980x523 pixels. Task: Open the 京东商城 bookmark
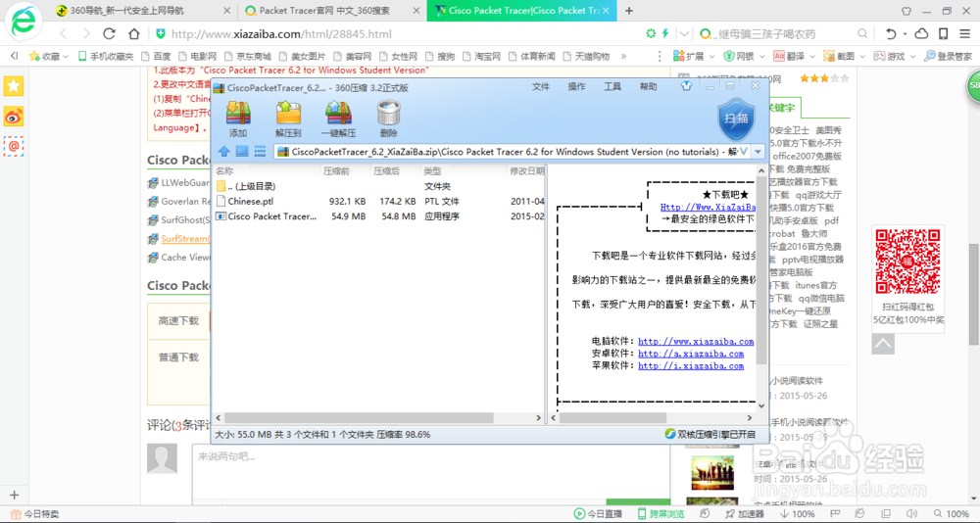coord(248,56)
